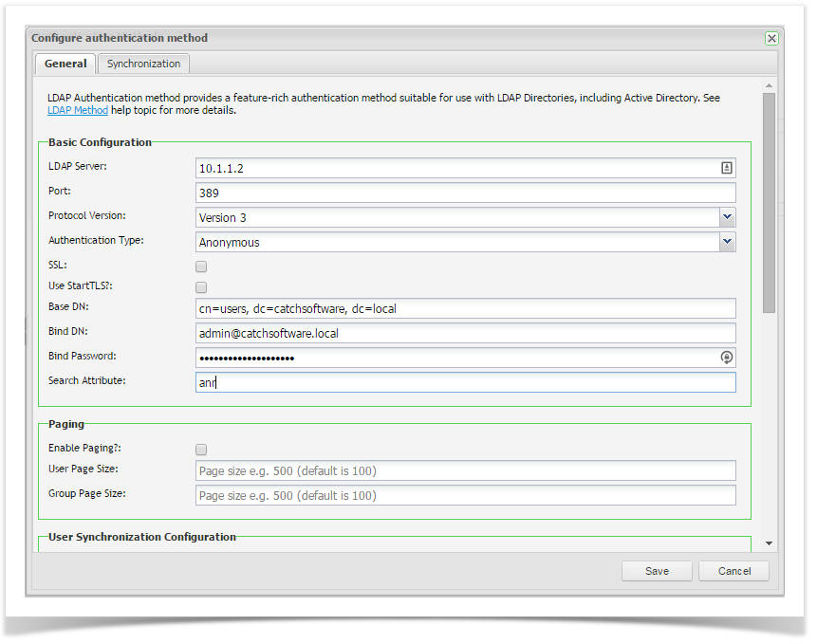Click the key icon in Bind Password field
This screenshot has width=817, height=644.
(x=726, y=358)
